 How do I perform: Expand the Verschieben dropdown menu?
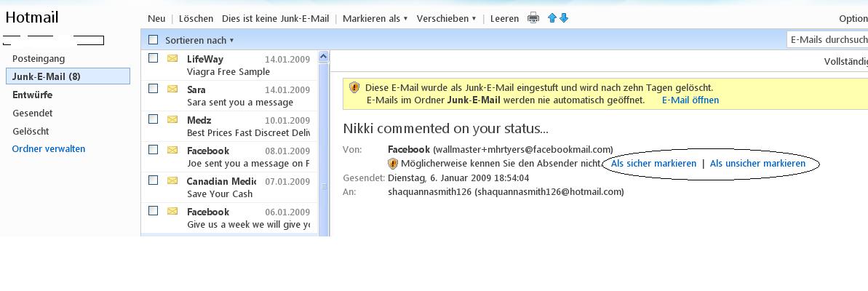coord(446,18)
